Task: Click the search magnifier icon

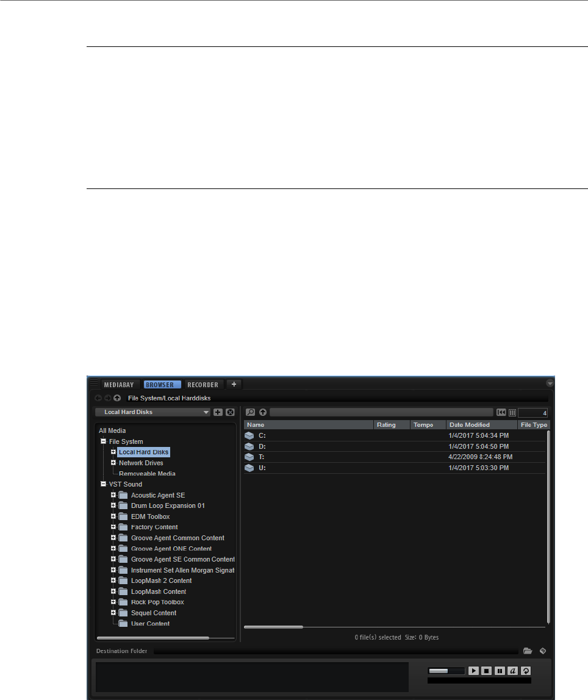Action: tap(251, 412)
